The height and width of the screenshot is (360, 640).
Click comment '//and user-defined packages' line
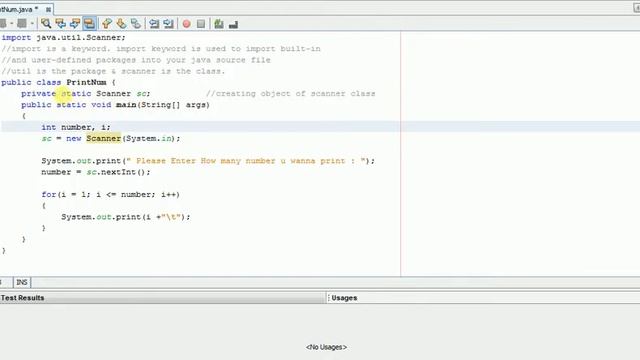tap(136, 60)
